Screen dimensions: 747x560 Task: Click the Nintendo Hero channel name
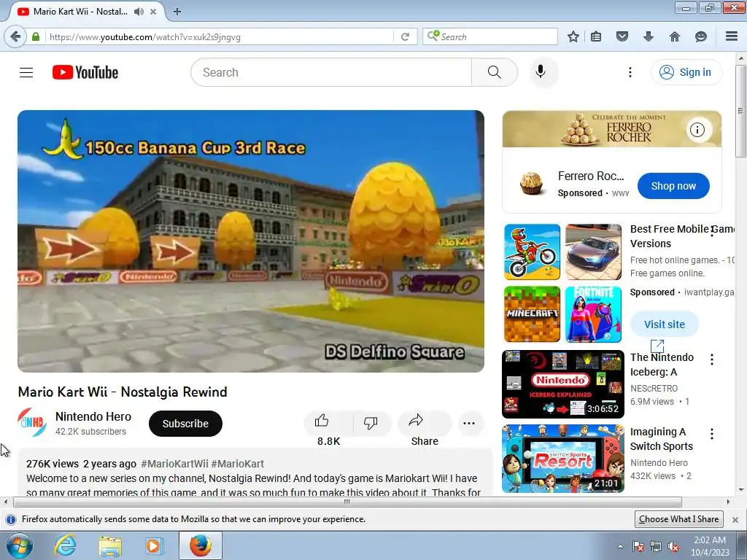[93, 416]
